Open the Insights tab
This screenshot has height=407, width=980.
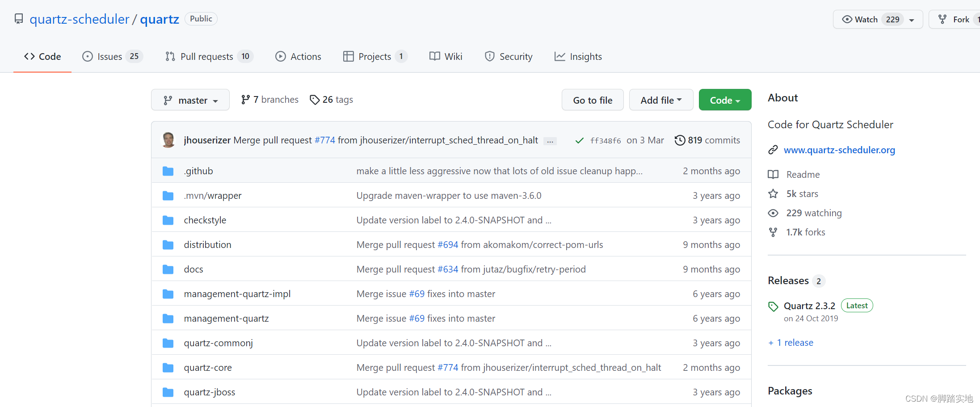pos(578,57)
